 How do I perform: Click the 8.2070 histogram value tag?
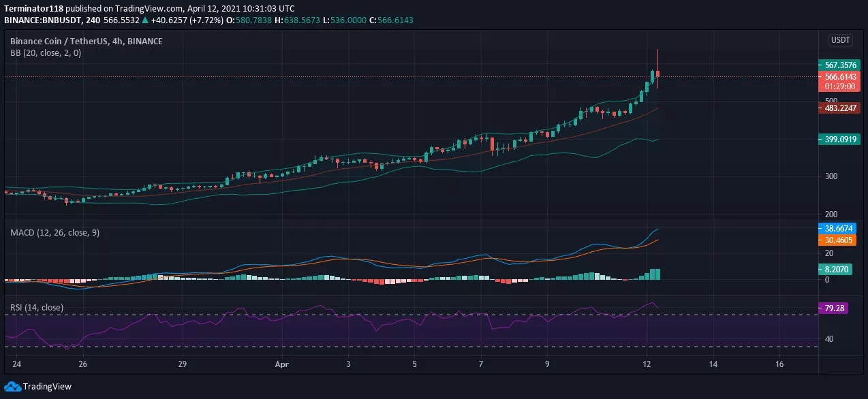834,270
